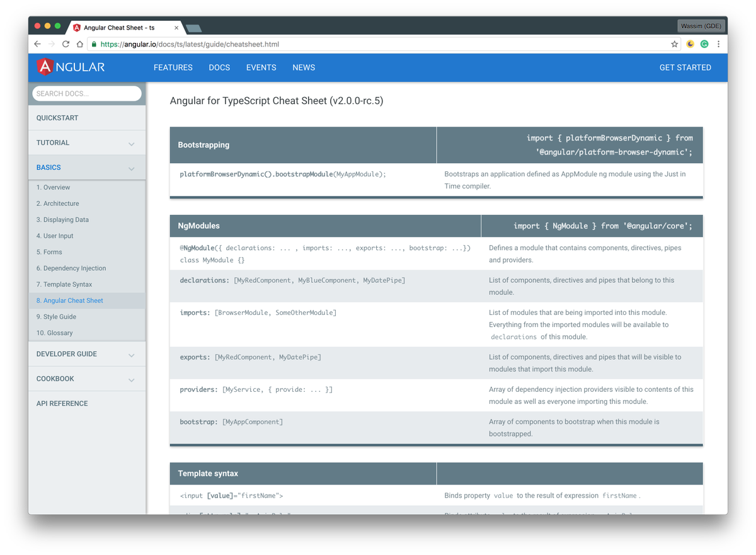Click the page title Angular for TypeScript Cheat Sheet
Viewport: 756px width, 555px height.
point(277,101)
